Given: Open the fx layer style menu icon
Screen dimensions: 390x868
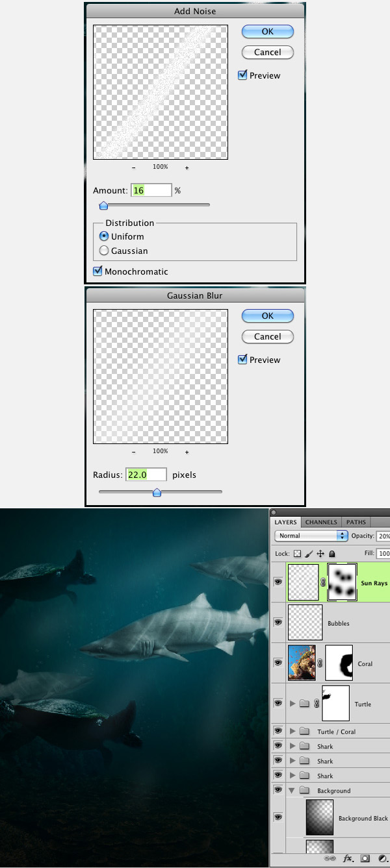Looking at the screenshot, I should [348, 858].
